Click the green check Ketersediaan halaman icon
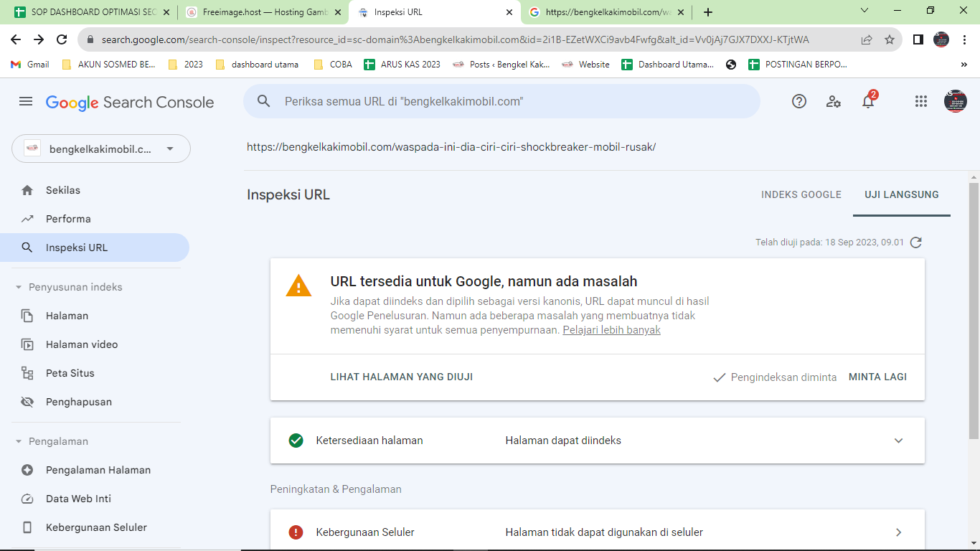The height and width of the screenshot is (551, 980). click(296, 441)
